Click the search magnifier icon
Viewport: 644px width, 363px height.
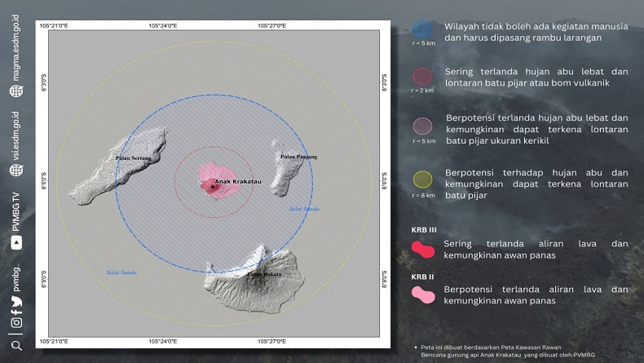pos(16,345)
